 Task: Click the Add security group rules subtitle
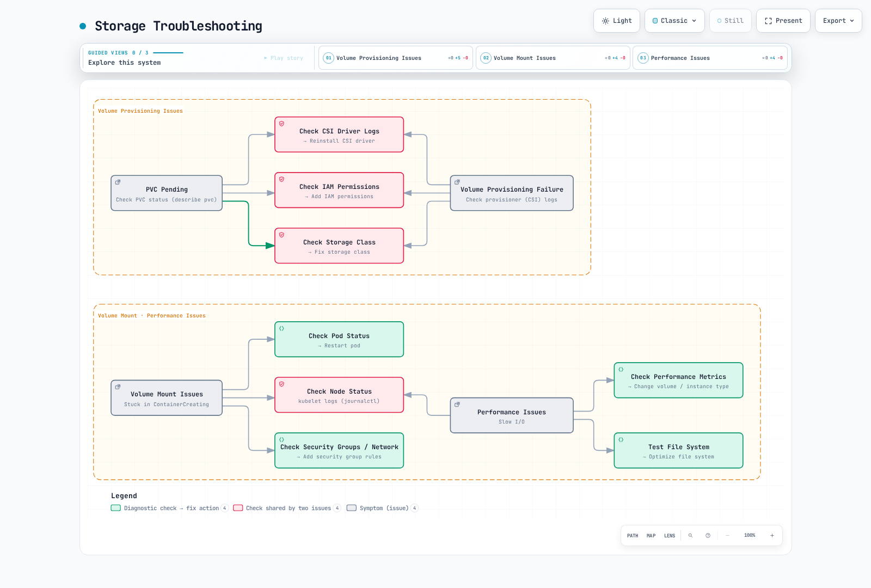pyautogui.click(x=339, y=457)
